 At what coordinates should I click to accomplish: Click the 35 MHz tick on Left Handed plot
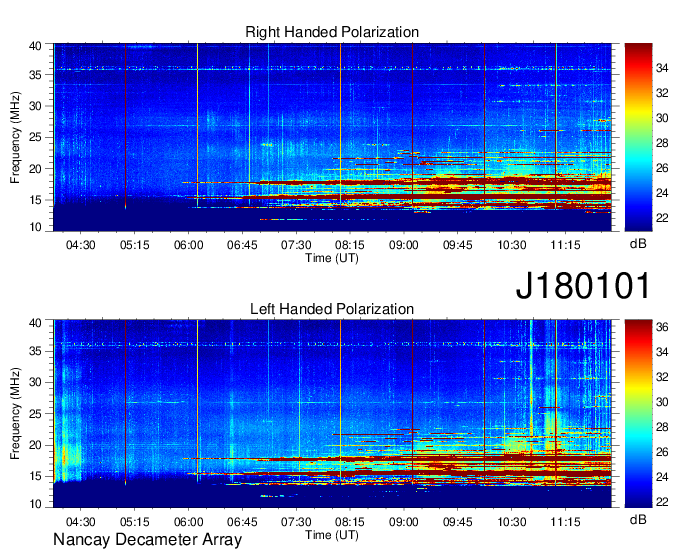tap(36, 351)
